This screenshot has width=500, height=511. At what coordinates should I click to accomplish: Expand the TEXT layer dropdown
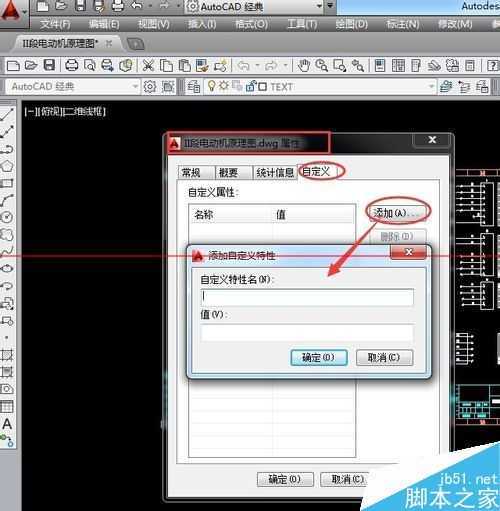coord(431,87)
